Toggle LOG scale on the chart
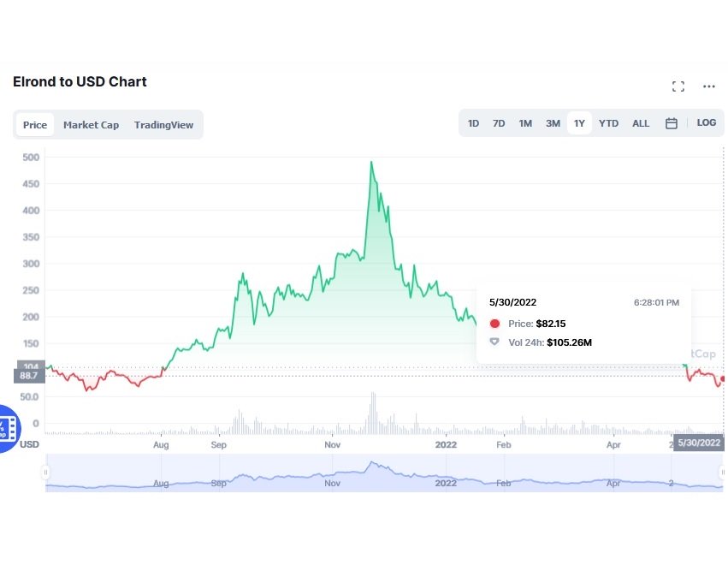Image resolution: width=728 pixels, height=565 pixels. click(707, 123)
